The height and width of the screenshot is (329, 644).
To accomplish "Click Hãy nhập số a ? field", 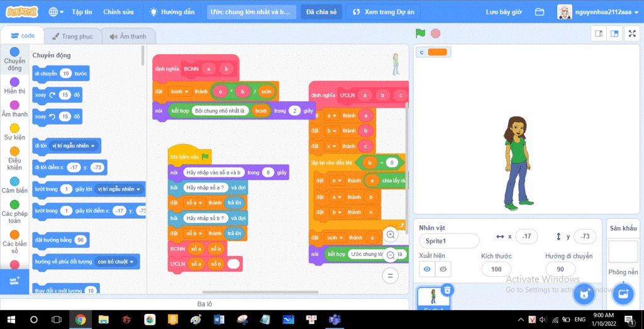I will [x=206, y=187].
